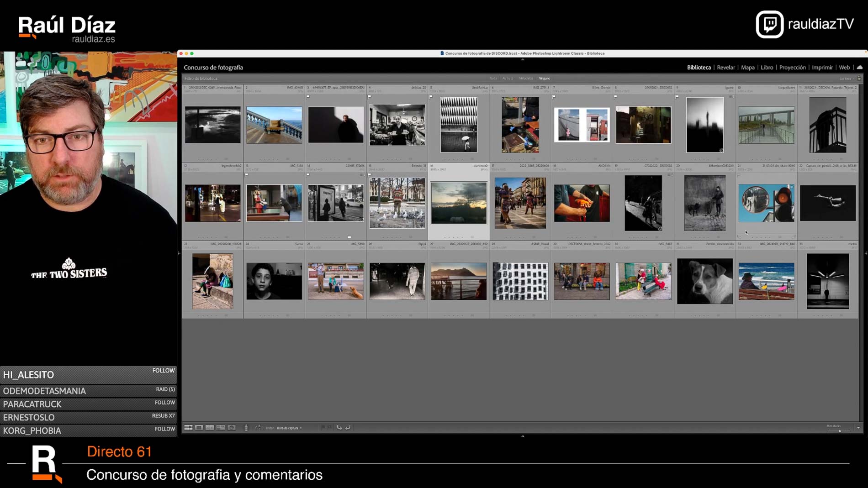Screen dimensions: 868x488
Task: Open People view icon
Action: pos(232,428)
